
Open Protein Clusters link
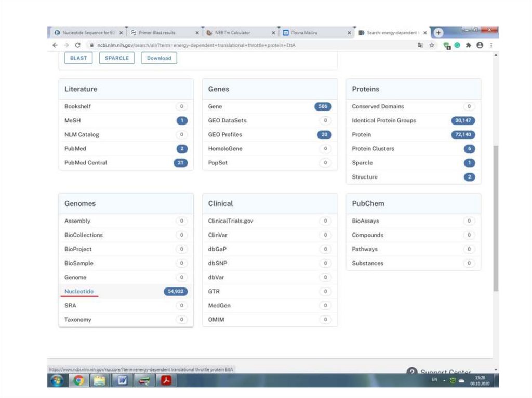373,148
